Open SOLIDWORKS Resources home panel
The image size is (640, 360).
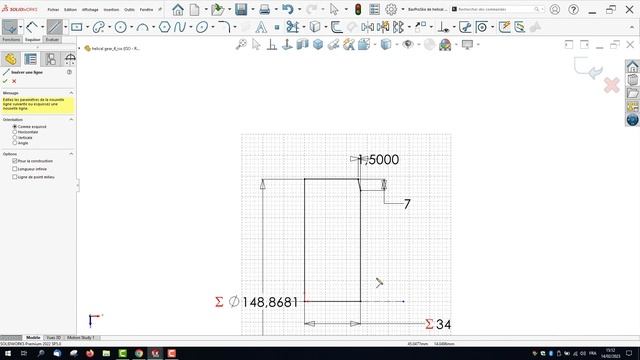632,67
